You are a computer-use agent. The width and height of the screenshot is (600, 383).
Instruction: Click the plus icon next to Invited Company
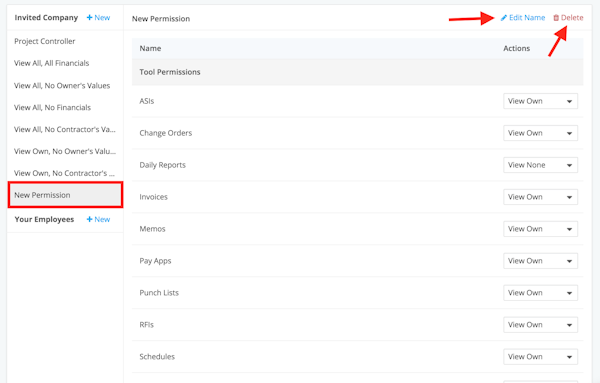[x=90, y=17]
